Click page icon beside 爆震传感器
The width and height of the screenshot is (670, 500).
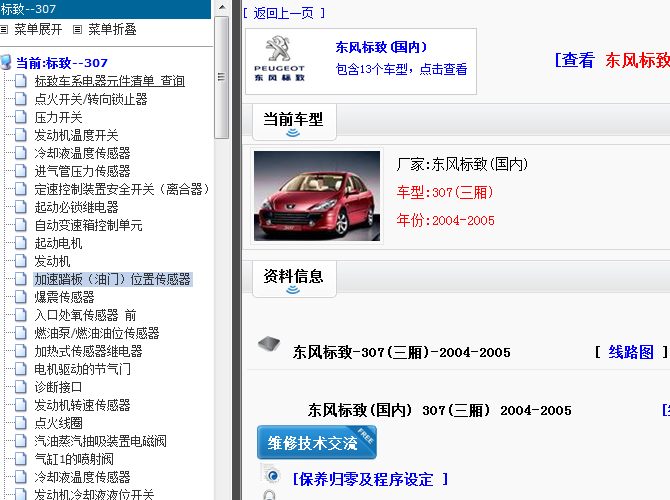pyautogui.click(x=21, y=296)
